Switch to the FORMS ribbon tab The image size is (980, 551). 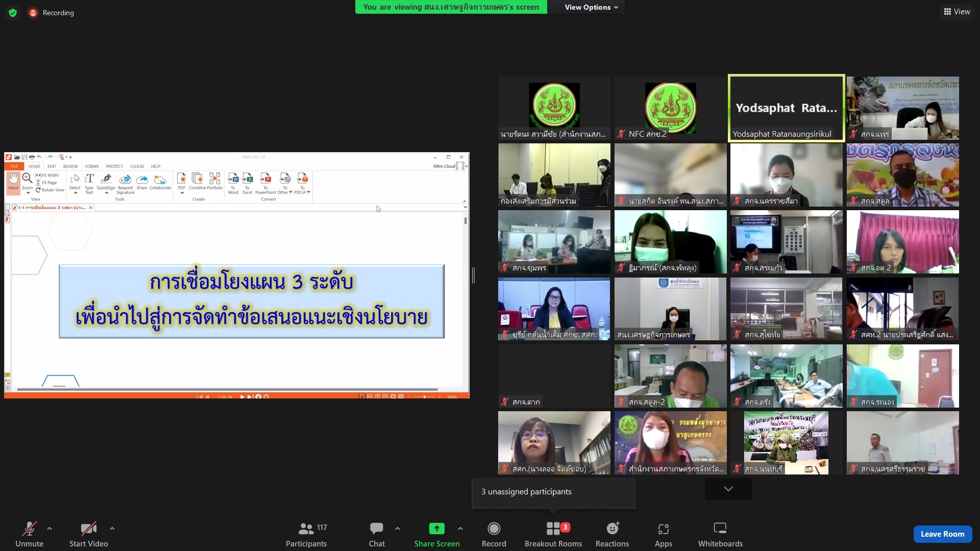[92, 166]
